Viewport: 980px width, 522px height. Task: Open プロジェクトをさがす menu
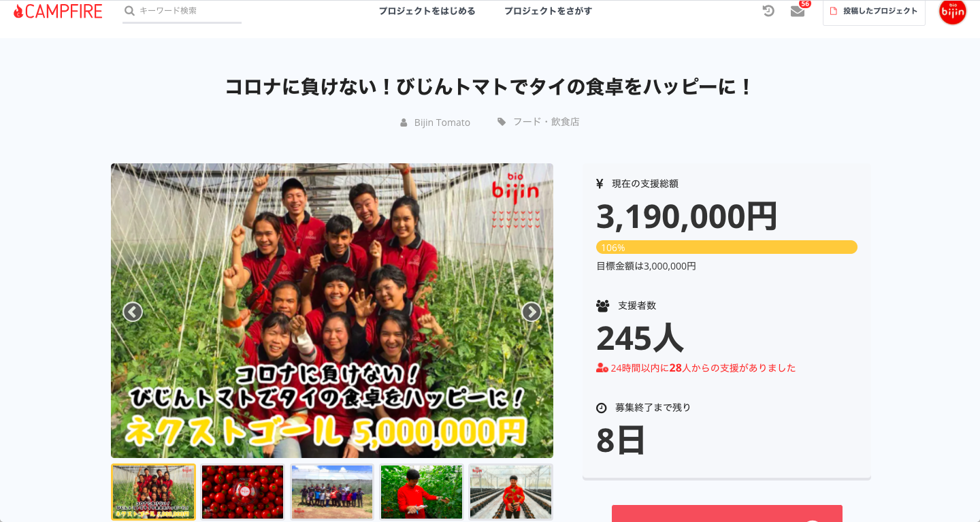tap(548, 11)
